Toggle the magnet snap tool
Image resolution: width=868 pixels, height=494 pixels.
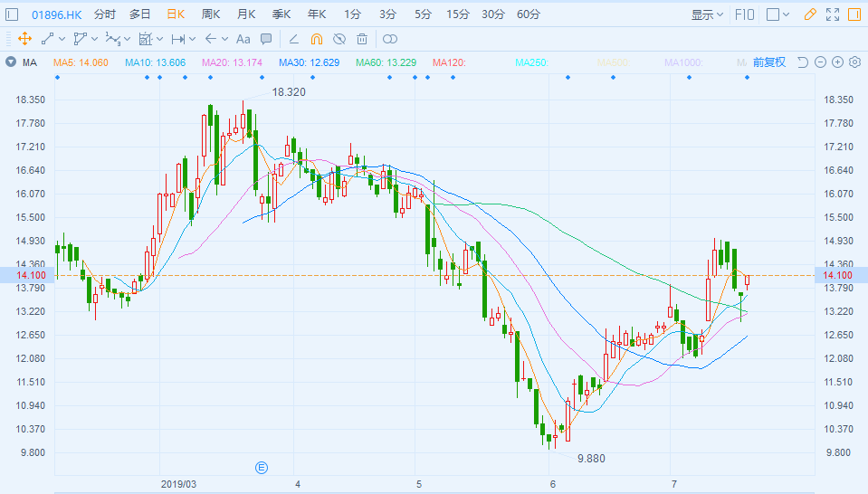coord(317,39)
